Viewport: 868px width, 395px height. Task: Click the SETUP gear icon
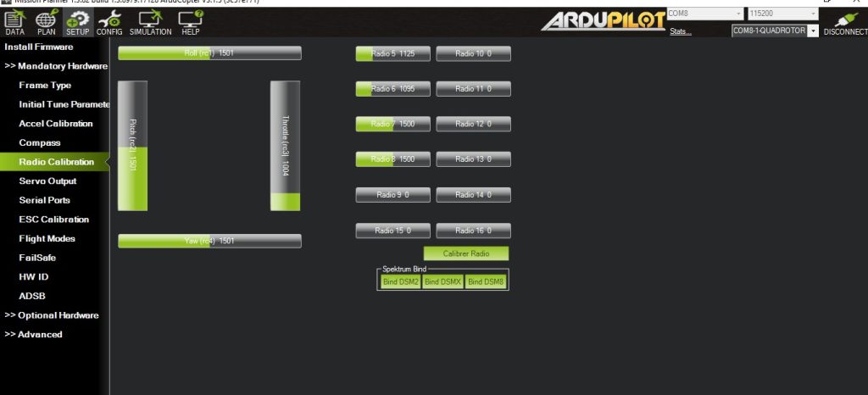[78, 20]
